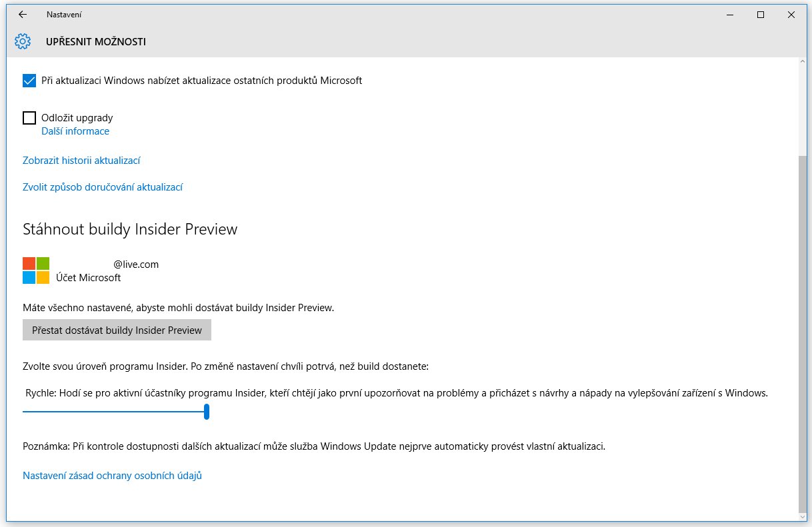
Task: Click the Nastavení window title text
Action: click(64, 14)
